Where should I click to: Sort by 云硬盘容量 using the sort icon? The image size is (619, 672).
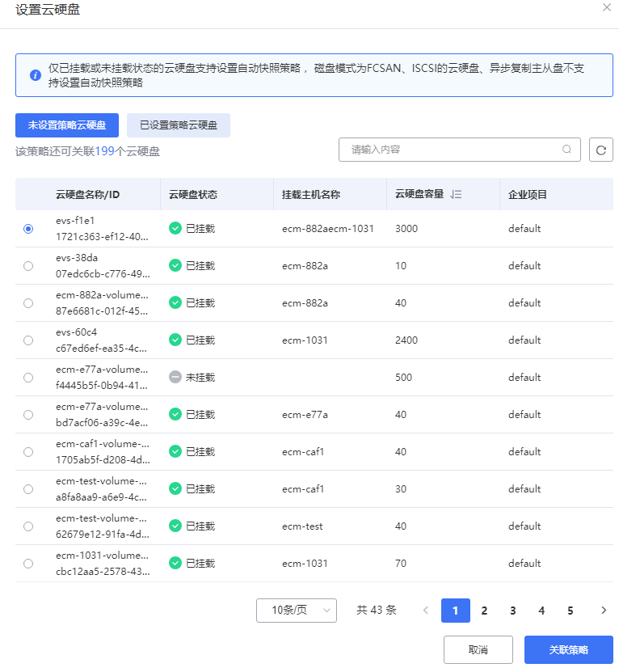(x=456, y=195)
